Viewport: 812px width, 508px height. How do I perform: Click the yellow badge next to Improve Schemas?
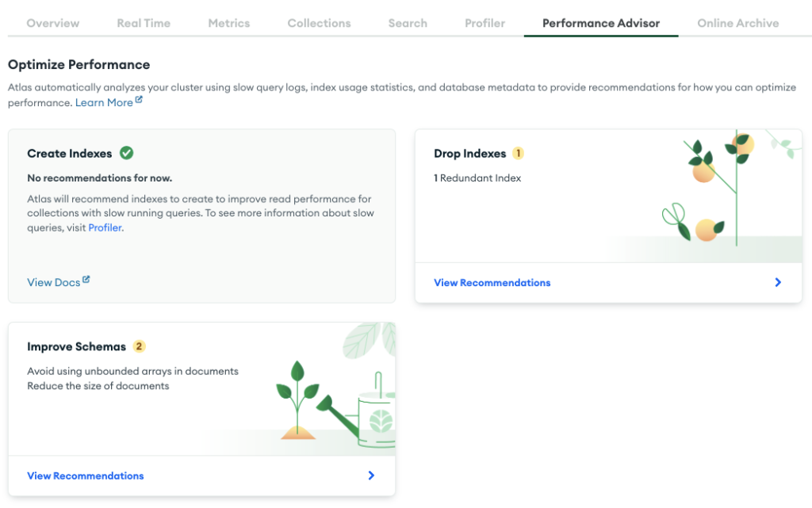pyautogui.click(x=140, y=346)
